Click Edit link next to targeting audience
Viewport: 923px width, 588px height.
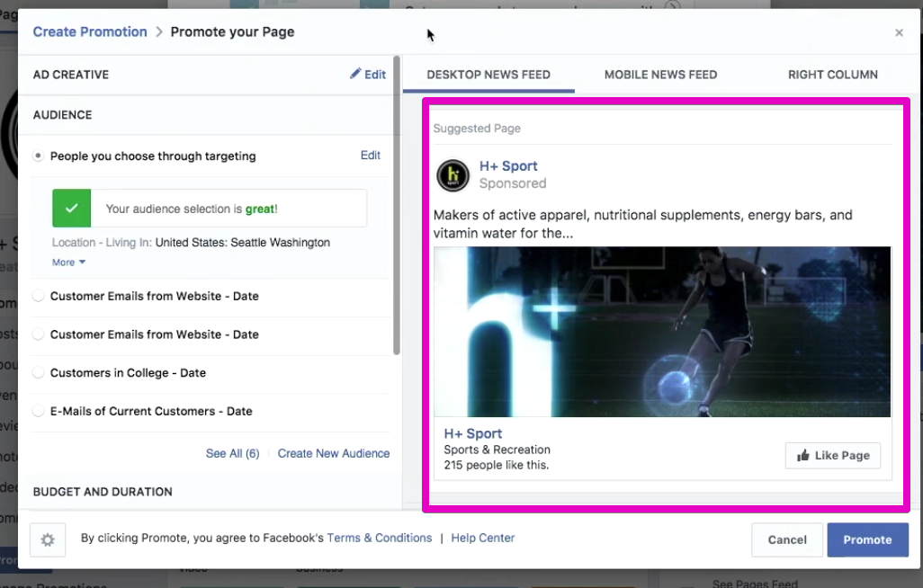371,156
